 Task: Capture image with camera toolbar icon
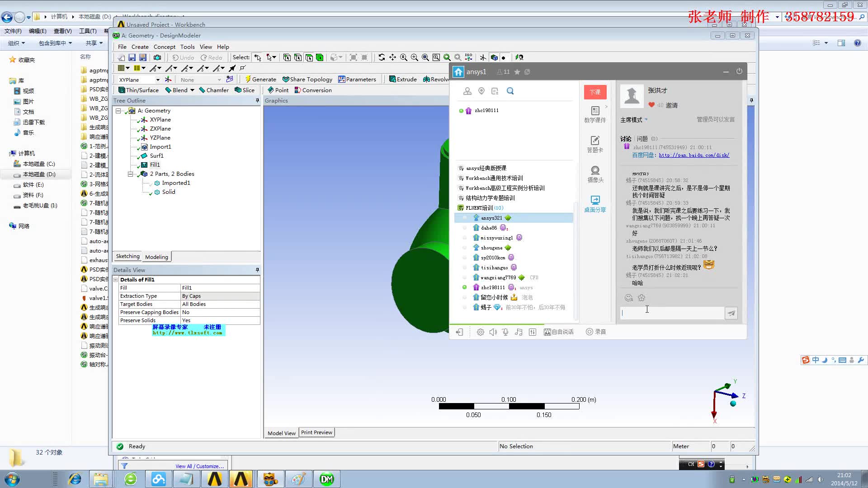point(157,57)
